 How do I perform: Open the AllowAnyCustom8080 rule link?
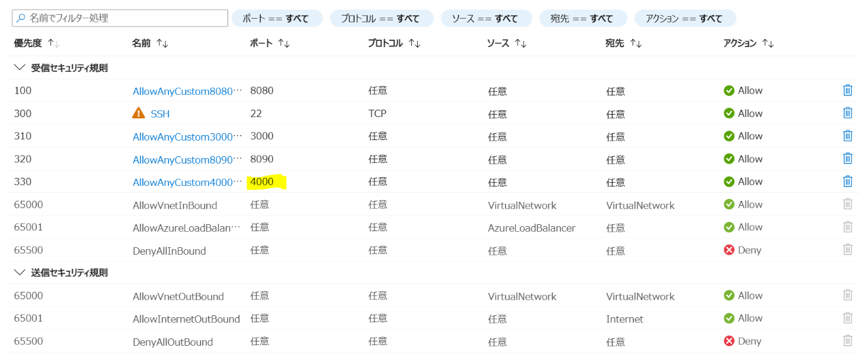pos(187,91)
